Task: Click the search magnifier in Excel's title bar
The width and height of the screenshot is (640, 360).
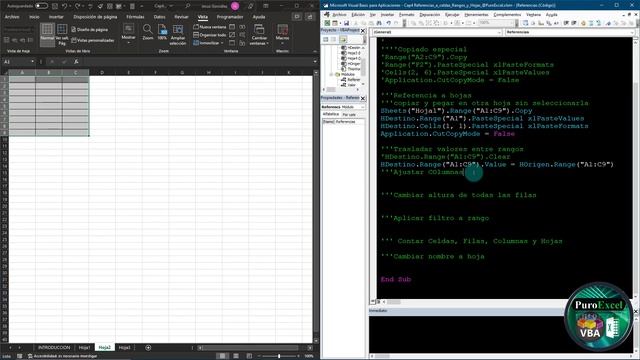Action: [188, 6]
